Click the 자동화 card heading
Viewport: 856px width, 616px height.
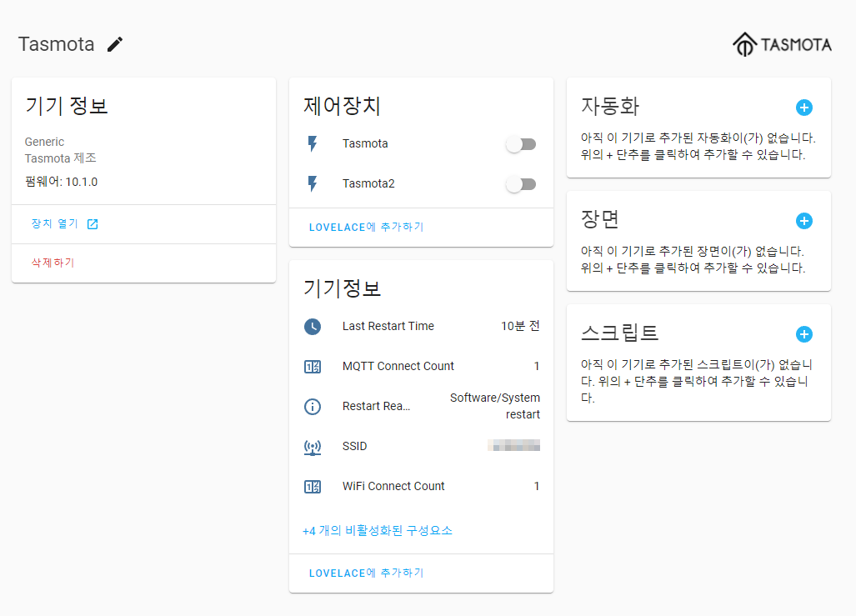(x=610, y=106)
